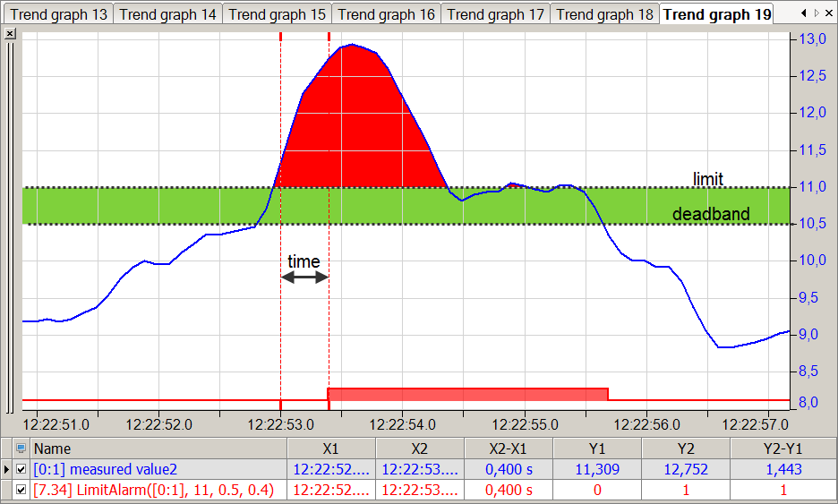Image resolution: width=838 pixels, height=504 pixels.
Task: Click the measured value2 X2-X1 cell 0,400 s
Action: click(509, 469)
